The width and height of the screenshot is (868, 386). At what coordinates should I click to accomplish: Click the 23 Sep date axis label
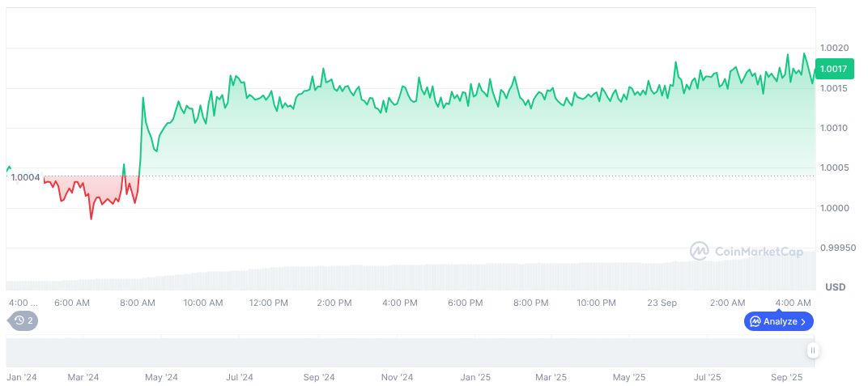pyautogui.click(x=662, y=303)
